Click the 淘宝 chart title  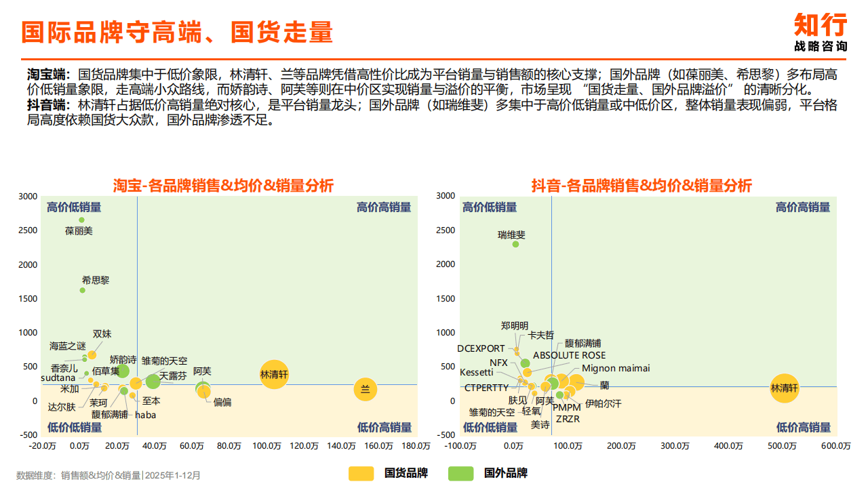(223, 186)
